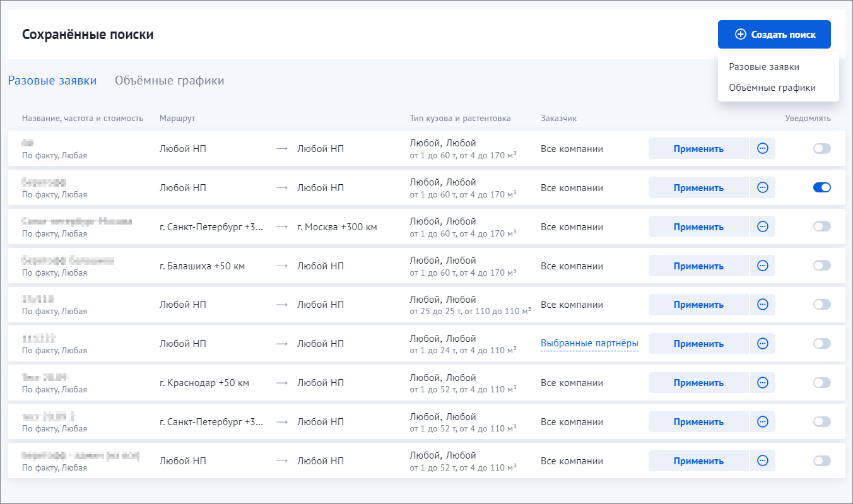Viewport: 853px width, 504px height.
Task: Enable notifications for Санкт-Петербург to Любой НП search
Action: 822,422
